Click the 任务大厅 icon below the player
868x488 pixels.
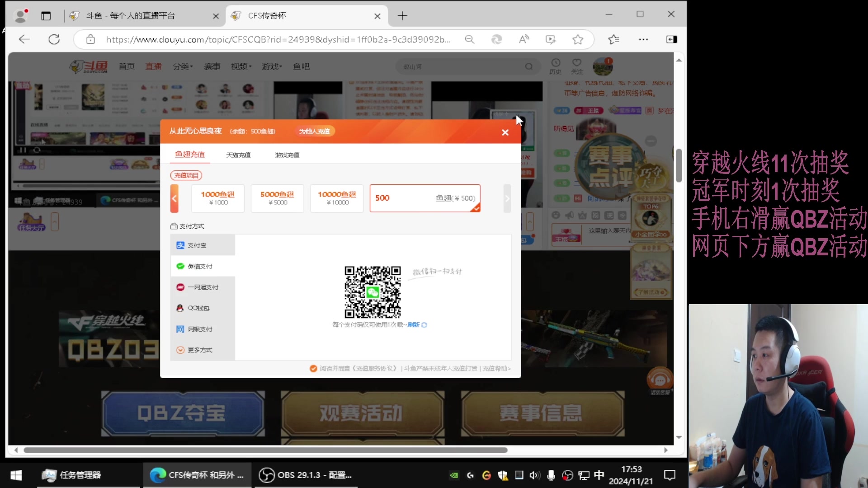pos(31,222)
